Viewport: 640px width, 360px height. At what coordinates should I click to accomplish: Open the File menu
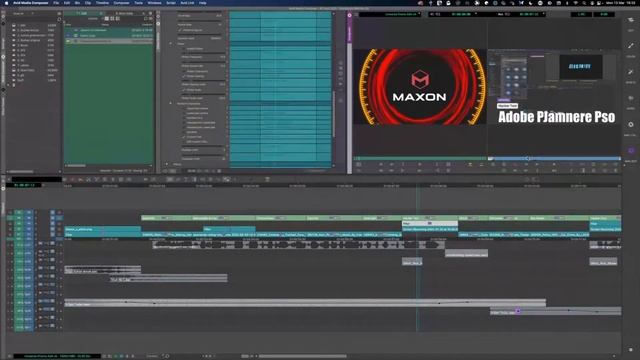(56, 3)
